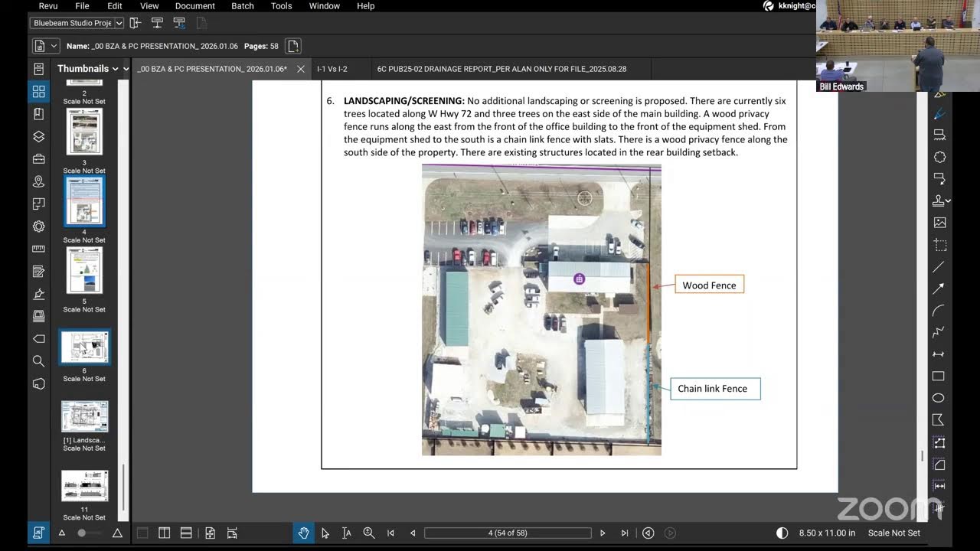The image size is (980, 551).
Task: Select the Text Select tool
Action: (346, 533)
